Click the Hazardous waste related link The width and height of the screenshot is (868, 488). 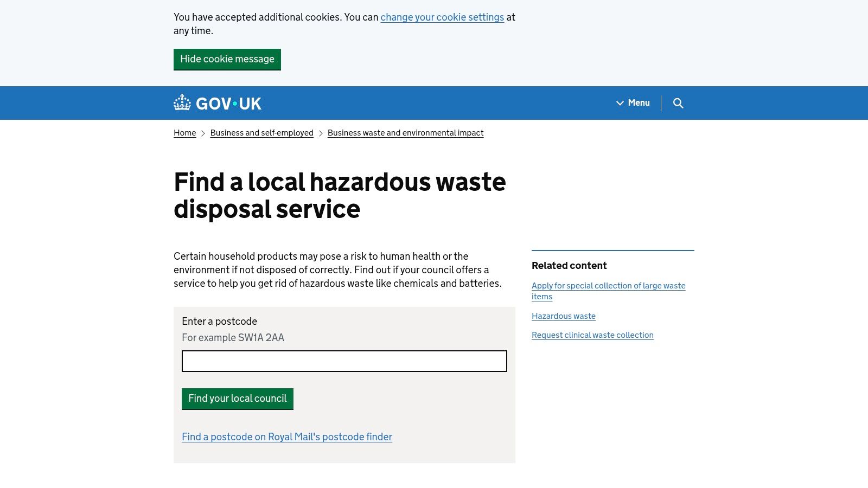pos(563,316)
